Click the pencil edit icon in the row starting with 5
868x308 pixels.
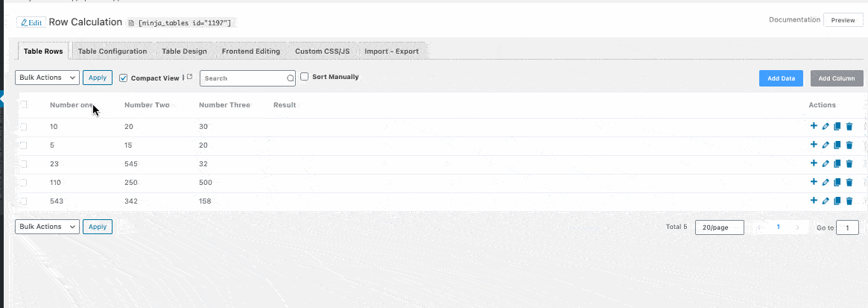tap(826, 145)
